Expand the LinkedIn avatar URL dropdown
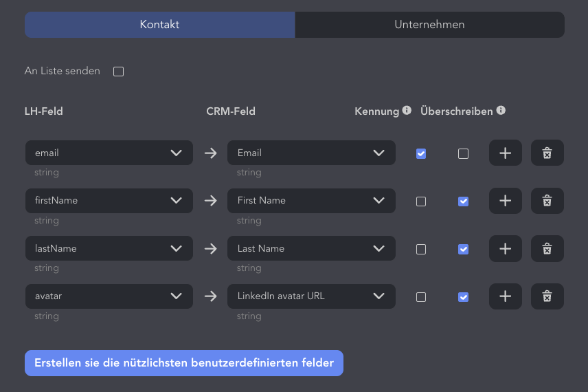Image resolution: width=588 pixels, height=392 pixels. [x=311, y=296]
